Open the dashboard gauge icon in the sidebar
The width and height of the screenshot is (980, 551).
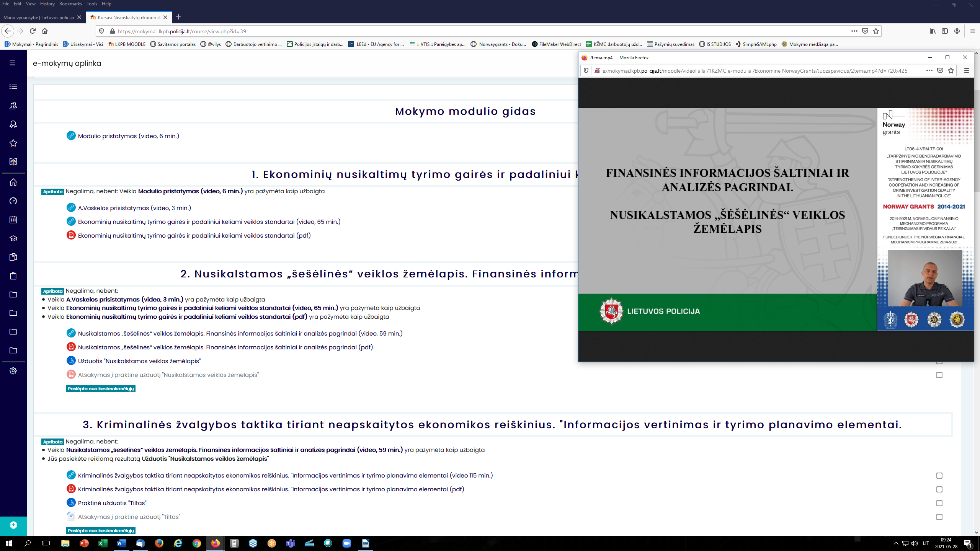coord(13,201)
